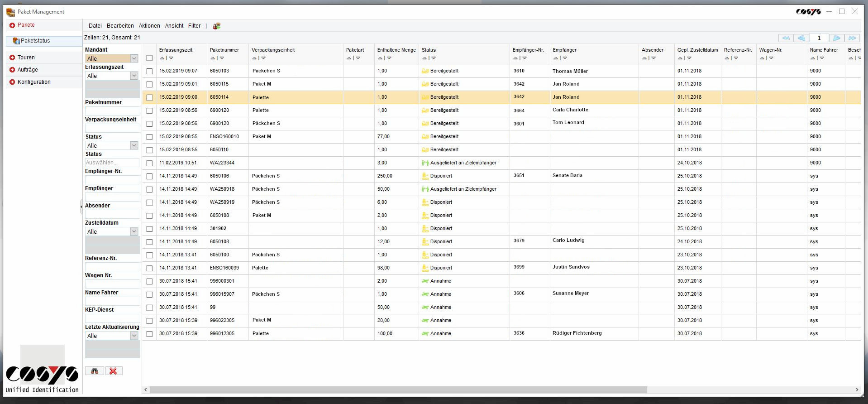868x404 pixels.
Task: Sort Paketnummer column descending
Action: click(x=222, y=58)
